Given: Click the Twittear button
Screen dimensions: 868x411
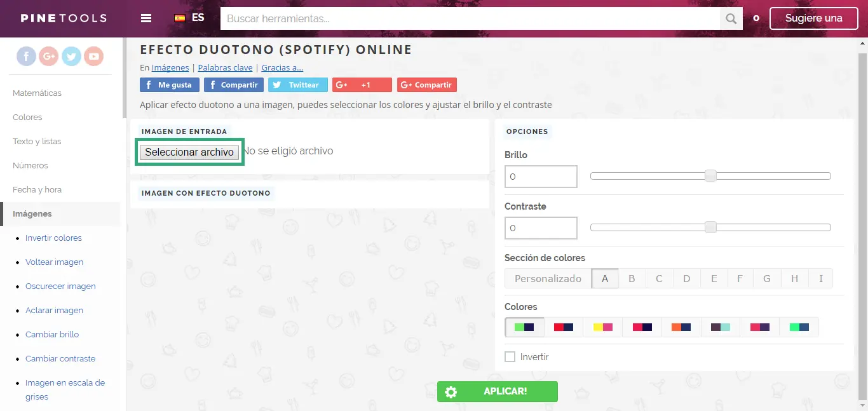Looking at the screenshot, I should coord(298,85).
